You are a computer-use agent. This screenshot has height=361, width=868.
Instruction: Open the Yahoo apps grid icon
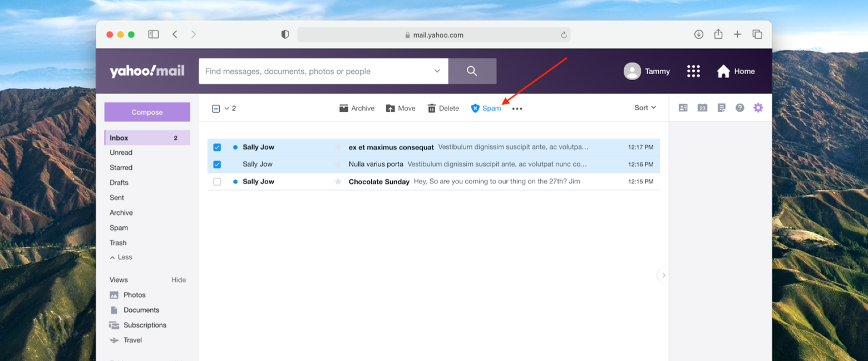693,71
